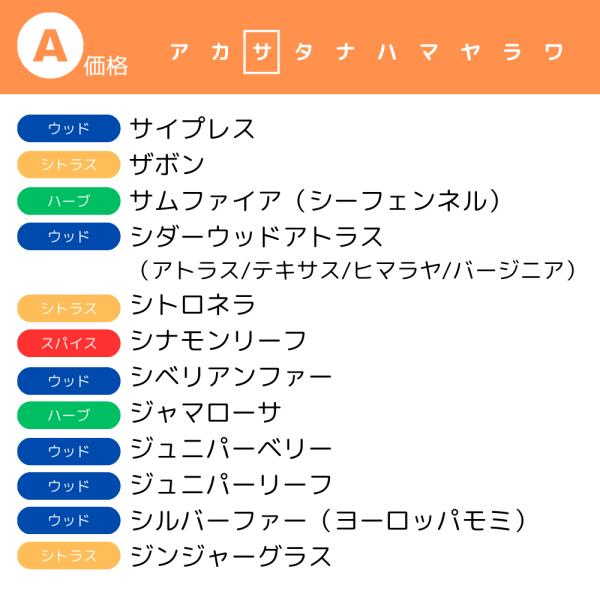Choose ジュニパーベリー in the list
The width and height of the screenshot is (600, 600).
click(231, 450)
